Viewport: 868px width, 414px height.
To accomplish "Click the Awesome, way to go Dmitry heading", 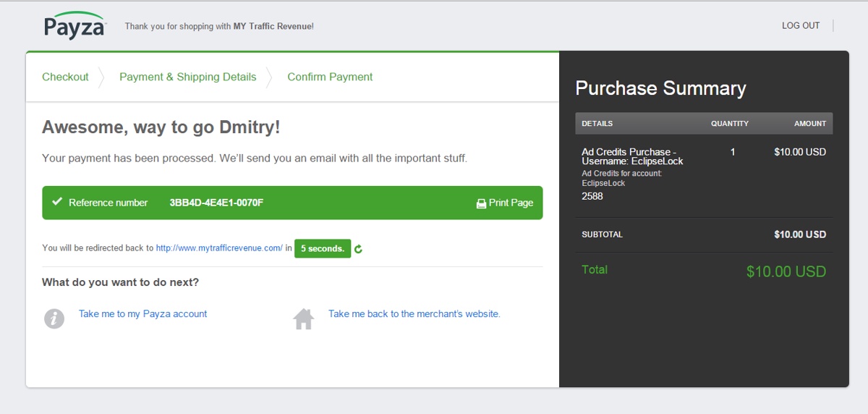I will (161, 127).
